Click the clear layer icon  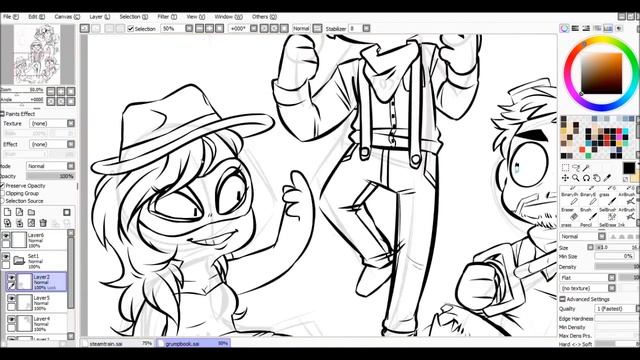31,223
